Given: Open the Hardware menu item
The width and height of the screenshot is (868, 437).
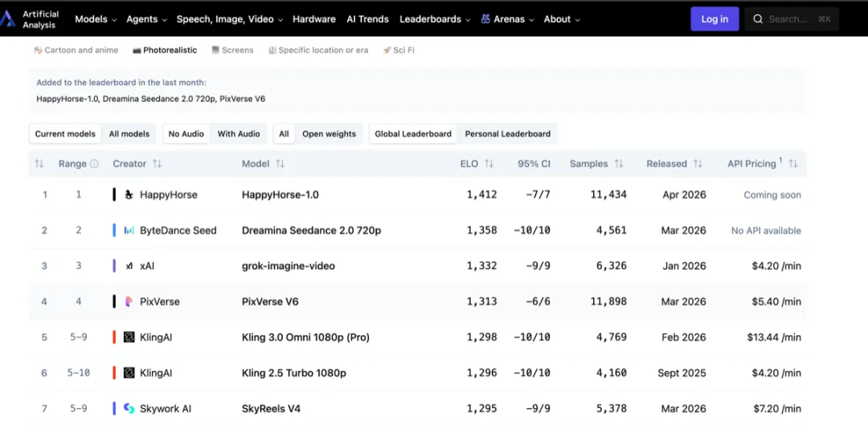Looking at the screenshot, I should pos(314,19).
